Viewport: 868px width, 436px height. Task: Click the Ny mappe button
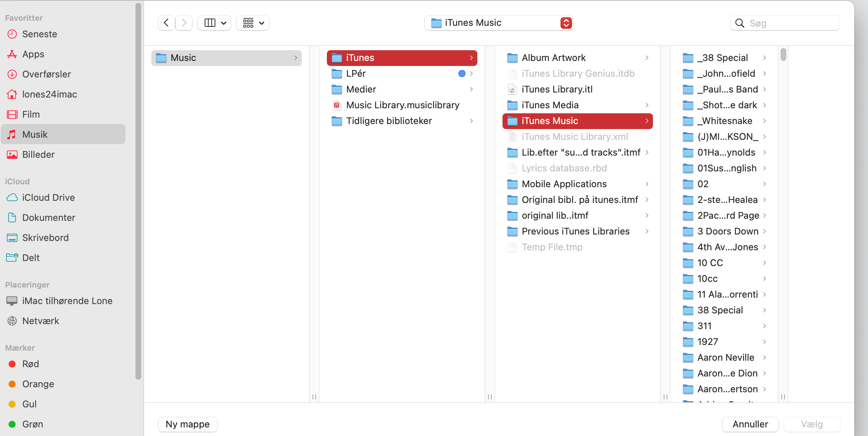[x=188, y=424]
